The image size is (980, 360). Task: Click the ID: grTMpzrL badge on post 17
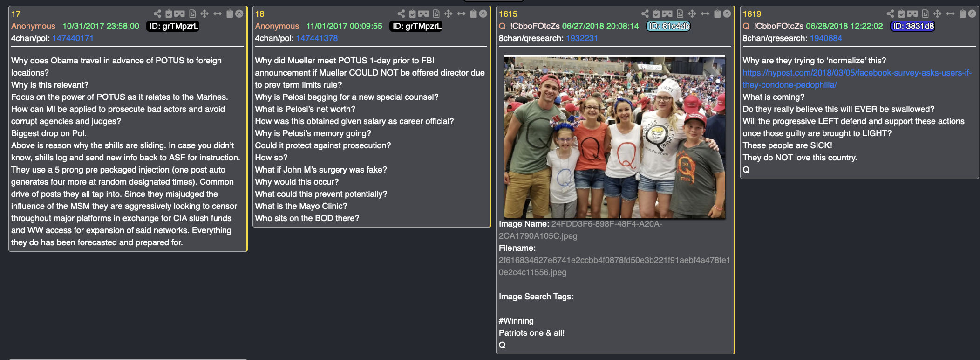[173, 26]
